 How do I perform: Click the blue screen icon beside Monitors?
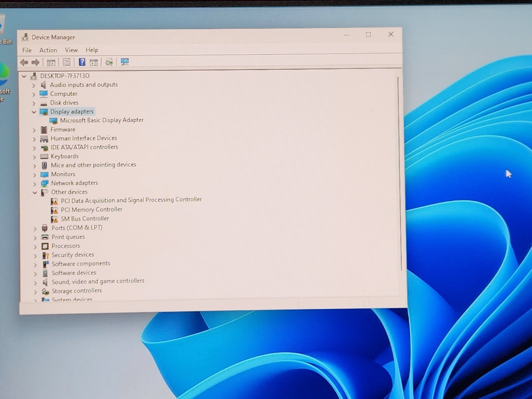[x=45, y=174]
